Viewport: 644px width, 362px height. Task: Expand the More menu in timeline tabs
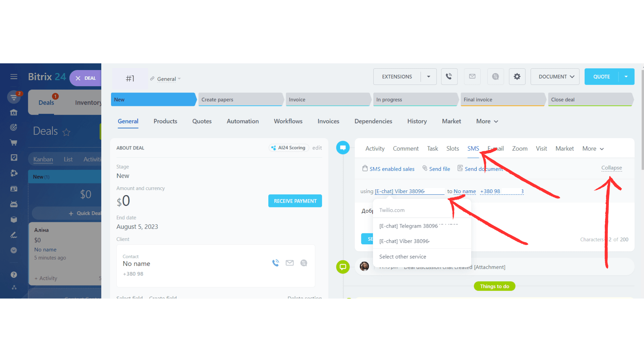[593, 148]
